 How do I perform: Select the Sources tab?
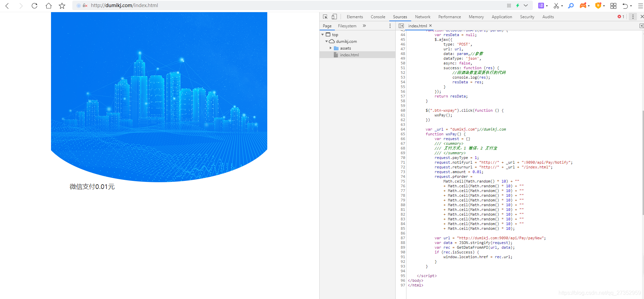[400, 17]
